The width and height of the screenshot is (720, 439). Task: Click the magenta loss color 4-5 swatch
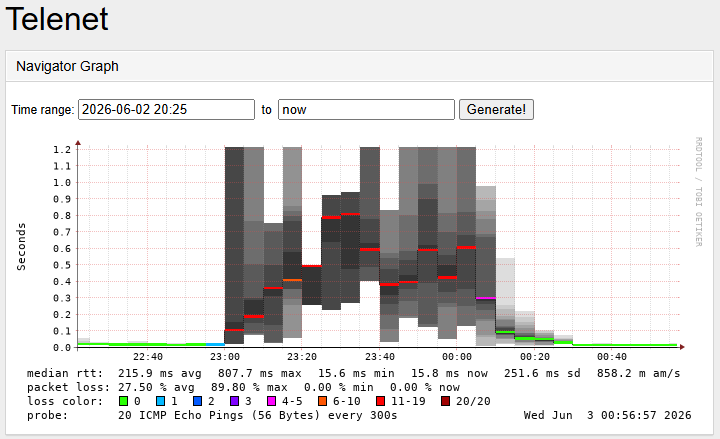[271, 401]
